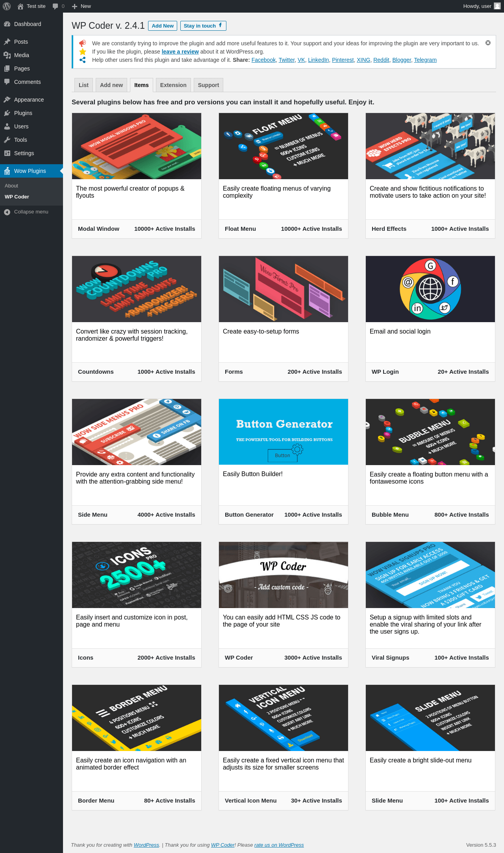Open the WP Coder submenu item
Image resolution: width=504 pixels, height=853 pixels.
click(17, 197)
